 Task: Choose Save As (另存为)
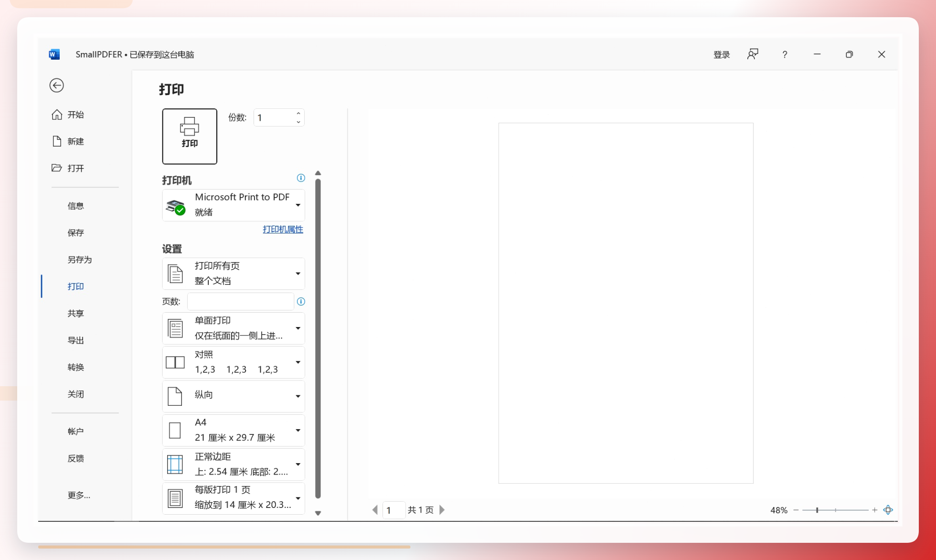pos(80,260)
